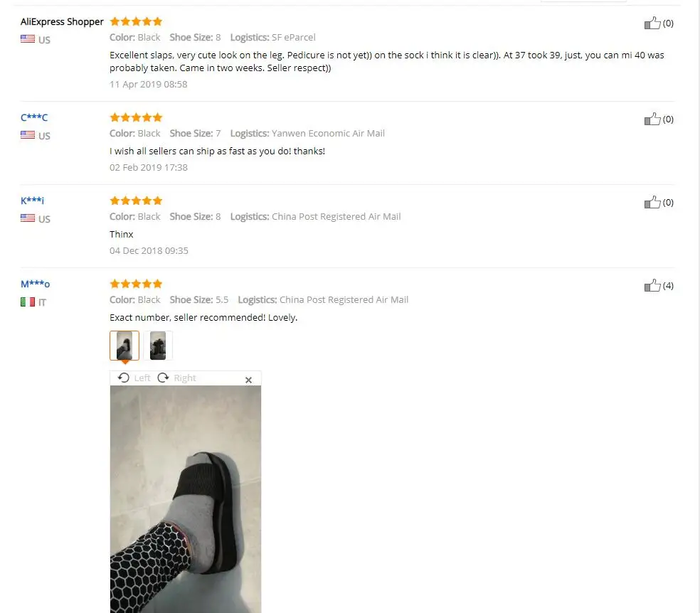
Task: Select the first review photo thumbnail
Action: 124,346
